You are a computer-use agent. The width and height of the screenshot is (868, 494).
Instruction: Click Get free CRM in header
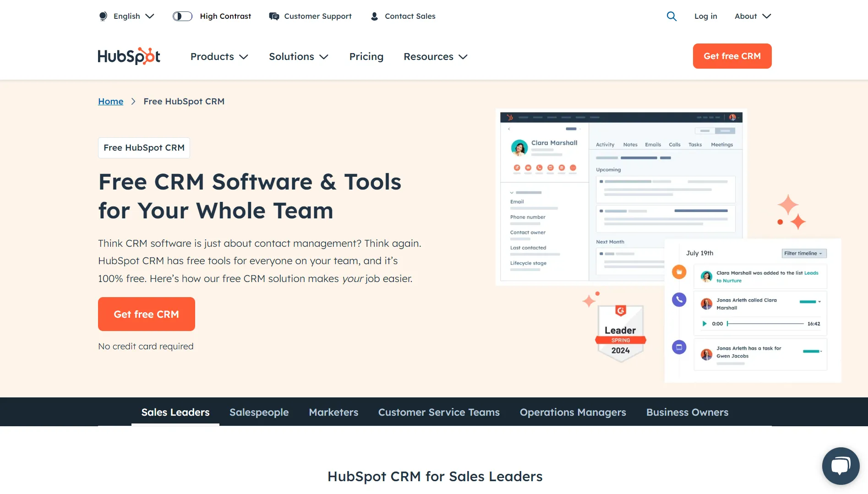tap(732, 56)
